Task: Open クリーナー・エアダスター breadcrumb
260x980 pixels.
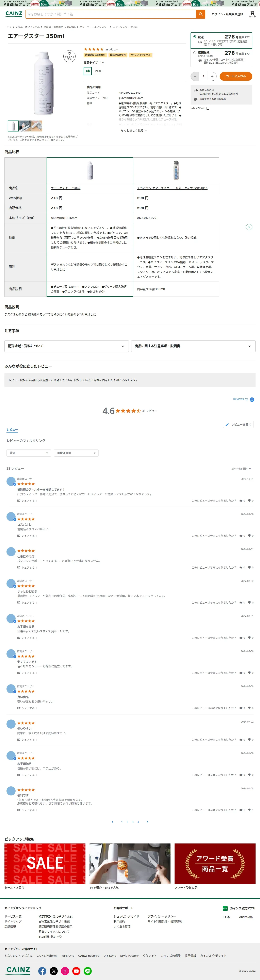Action: click(94, 27)
